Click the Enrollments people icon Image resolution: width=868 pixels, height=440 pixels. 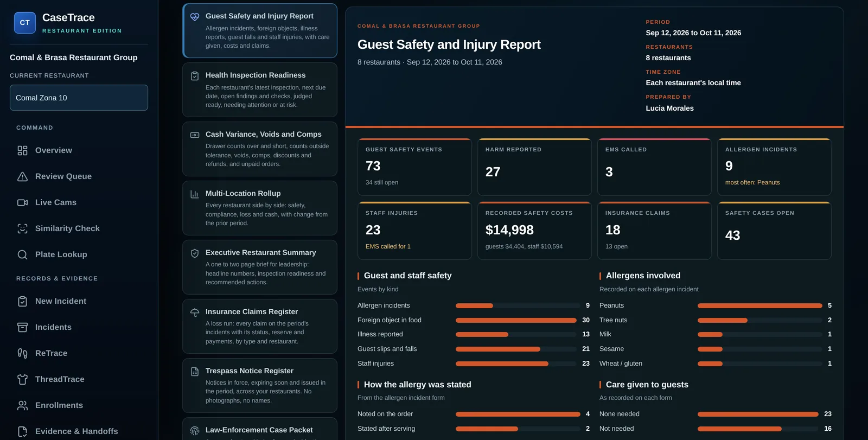tap(22, 405)
